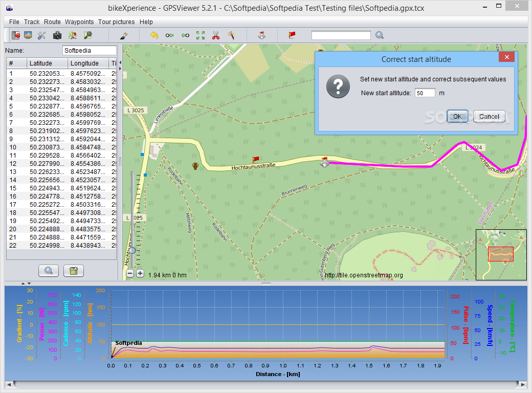Select track point row 1
532x393 pixels.
(x=61, y=73)
